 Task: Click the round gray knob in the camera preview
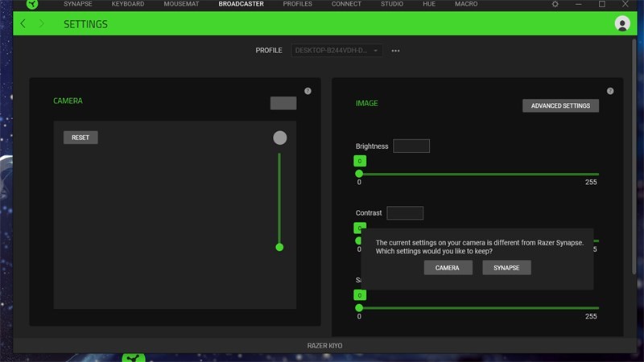tap(279, 138)
